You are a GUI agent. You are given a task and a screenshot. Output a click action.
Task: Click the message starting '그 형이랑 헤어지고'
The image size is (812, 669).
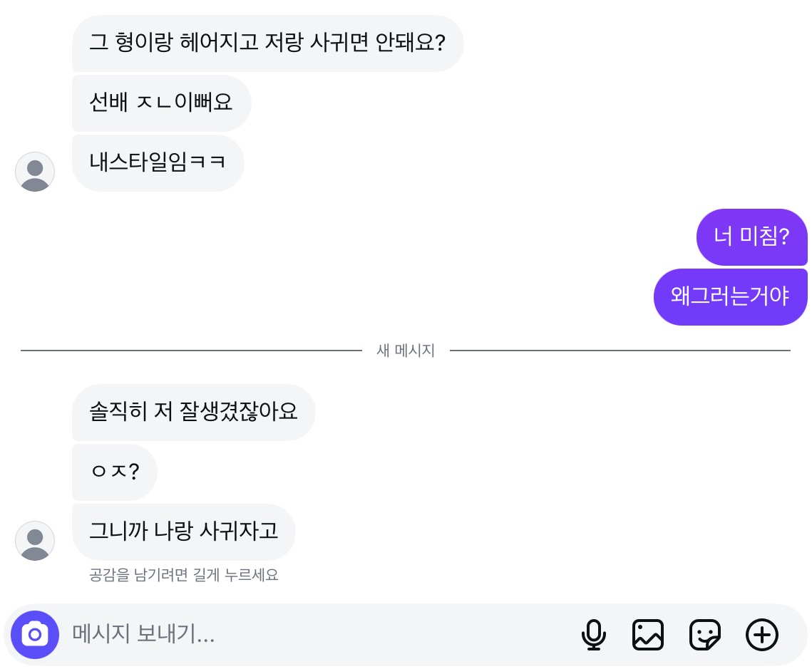click(x=267, y=43)
